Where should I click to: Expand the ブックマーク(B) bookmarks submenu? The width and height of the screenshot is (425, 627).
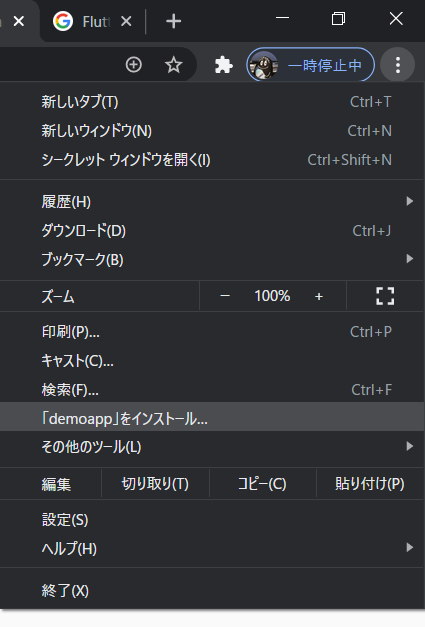[212, 260]
